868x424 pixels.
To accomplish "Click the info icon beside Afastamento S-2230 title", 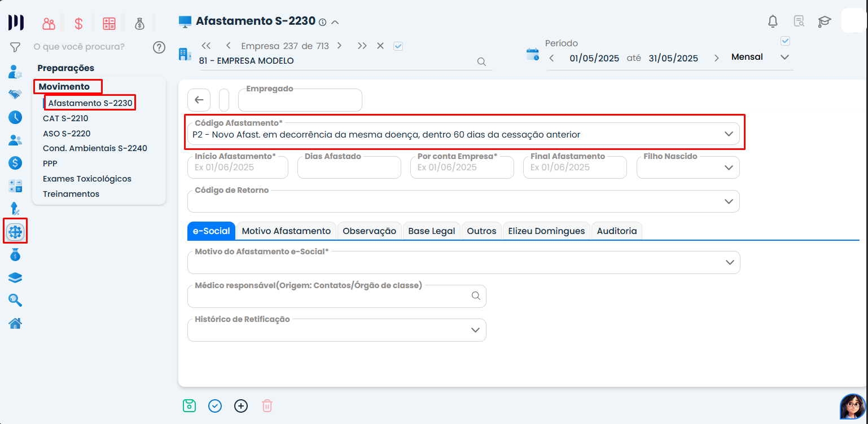I will [322, 23].
